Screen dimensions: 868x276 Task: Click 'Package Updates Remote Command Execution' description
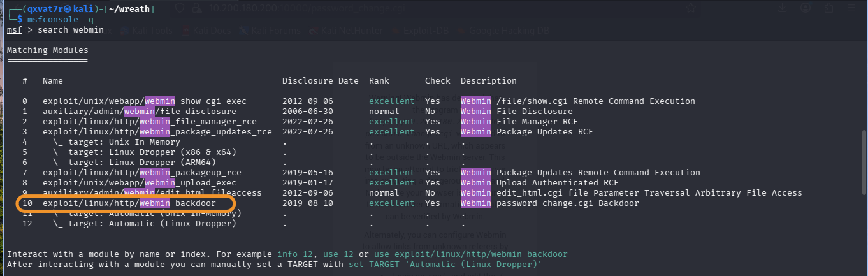(x=598, y=173)
